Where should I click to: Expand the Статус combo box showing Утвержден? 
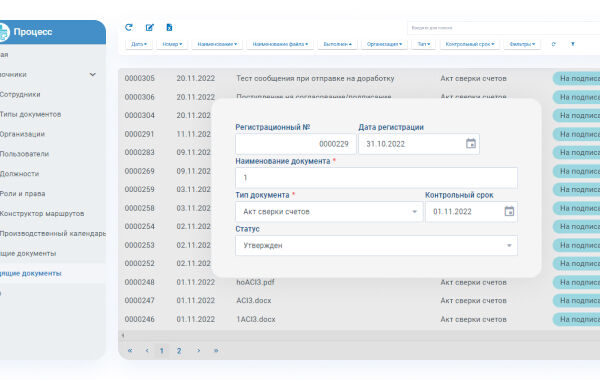[x=509, y=245]
